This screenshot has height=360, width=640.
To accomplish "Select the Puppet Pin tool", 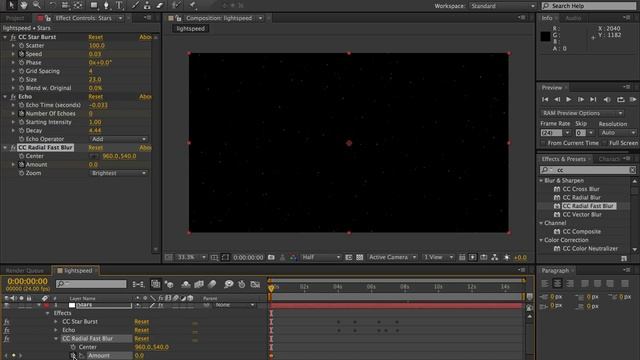I will [x=193, y=5].
